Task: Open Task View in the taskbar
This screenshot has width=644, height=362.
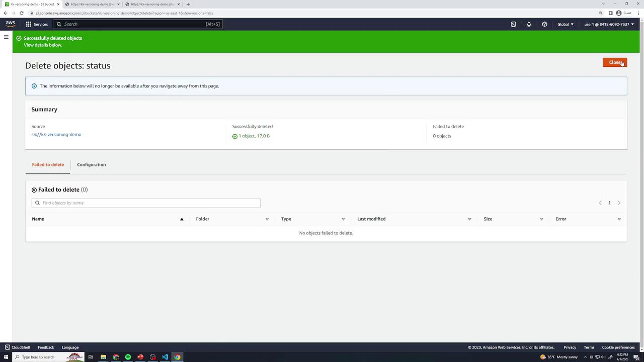Action: [x=91, y=357]
